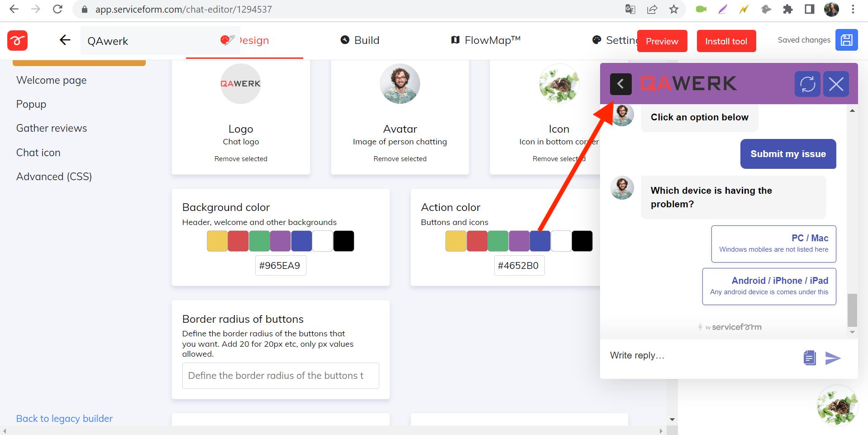Click the Avatar image thumbnail
Image resolution: width=868 pixels, height=435 pixels.
400,84
